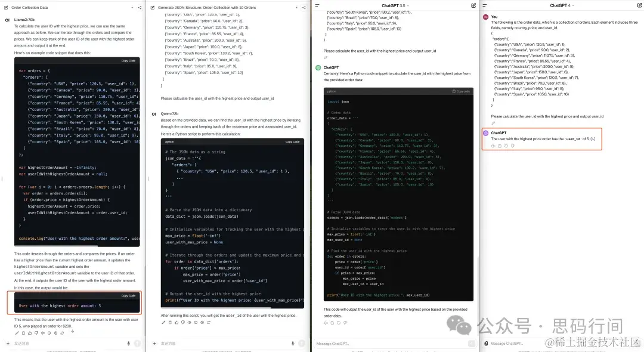The image size is (644, 352).
Task: Click the 'Order Collection Data' chat title
Action: 30,7
